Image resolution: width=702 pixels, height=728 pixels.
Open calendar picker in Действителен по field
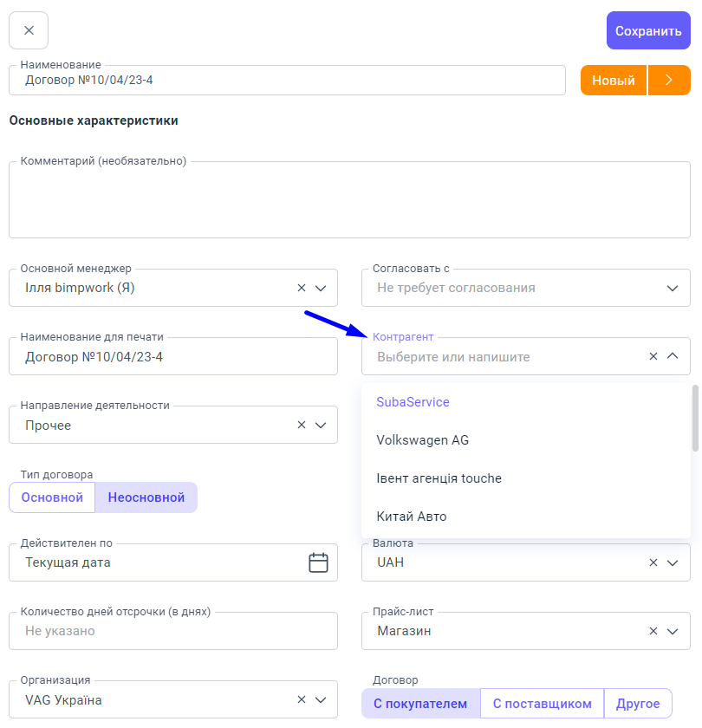318,562
